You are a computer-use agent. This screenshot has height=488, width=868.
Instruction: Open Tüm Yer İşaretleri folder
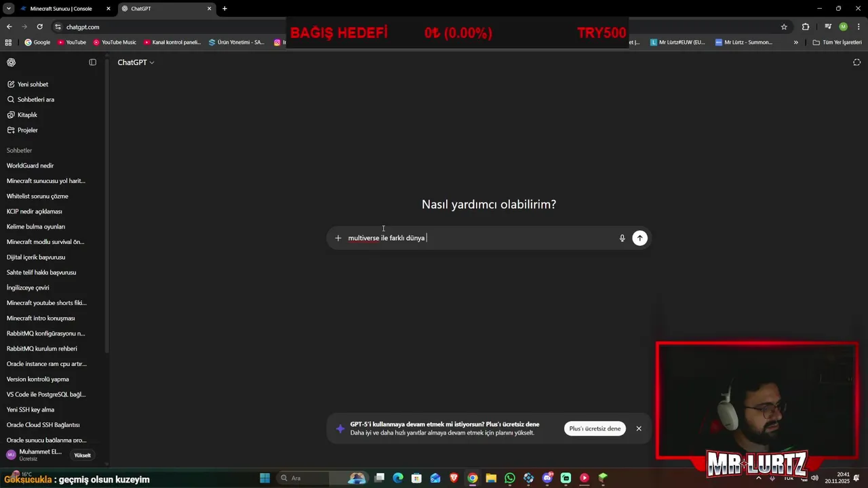click(837, 42)
